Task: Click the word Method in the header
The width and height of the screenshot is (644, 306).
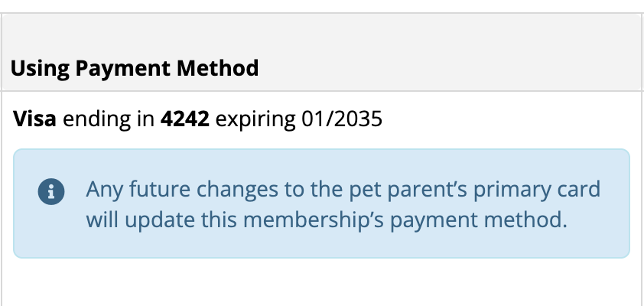Action: tap(218, 68)
